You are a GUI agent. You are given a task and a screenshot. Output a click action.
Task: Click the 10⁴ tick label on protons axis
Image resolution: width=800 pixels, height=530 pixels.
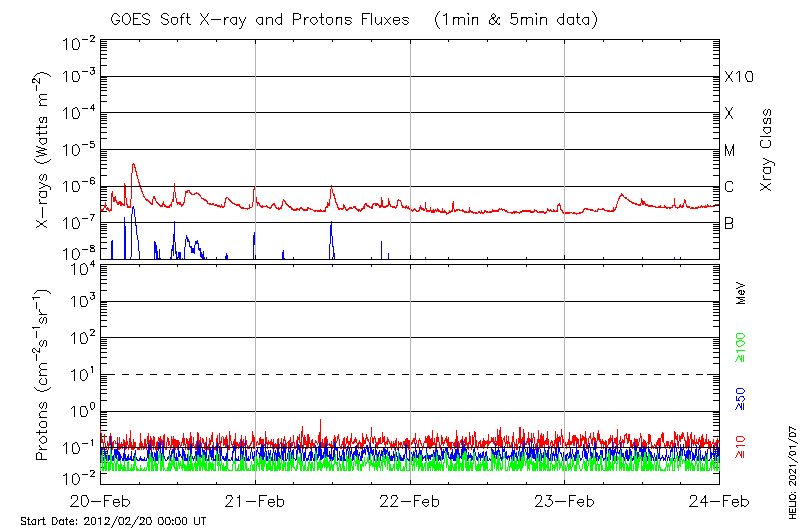(80, 266)
